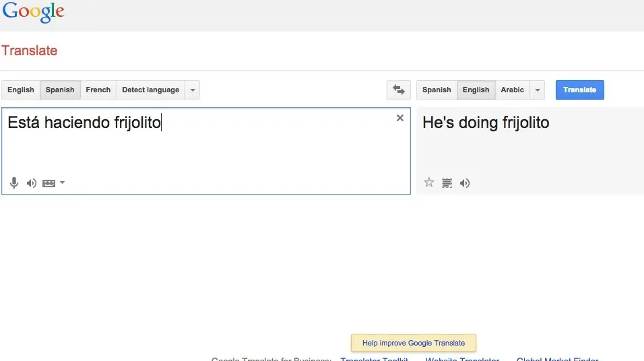Image resolution: width=644 pixels, height=361 pixels.
Task: Click inside the source text box
Action: click(206, 151)
